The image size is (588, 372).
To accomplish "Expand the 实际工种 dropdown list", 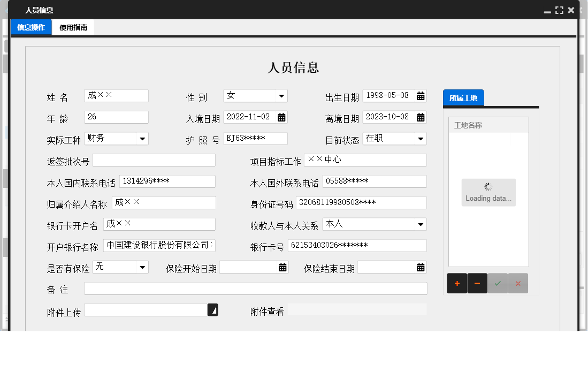I will 142,138.
